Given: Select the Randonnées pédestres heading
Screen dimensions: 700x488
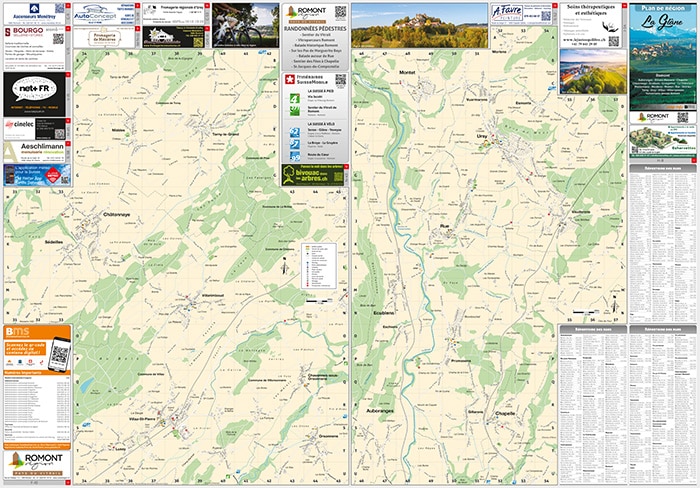Looking at the screenshot, I should pyautogui.click(x=315, y=28).
